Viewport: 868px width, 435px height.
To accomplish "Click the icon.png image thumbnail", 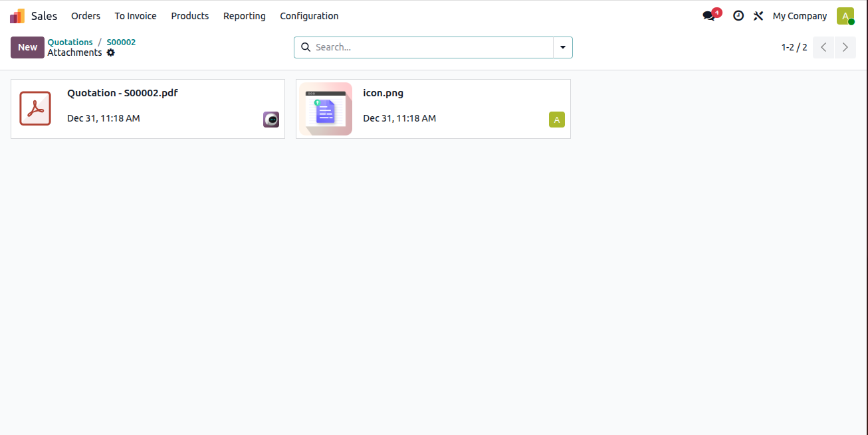I will coord(326,109).
